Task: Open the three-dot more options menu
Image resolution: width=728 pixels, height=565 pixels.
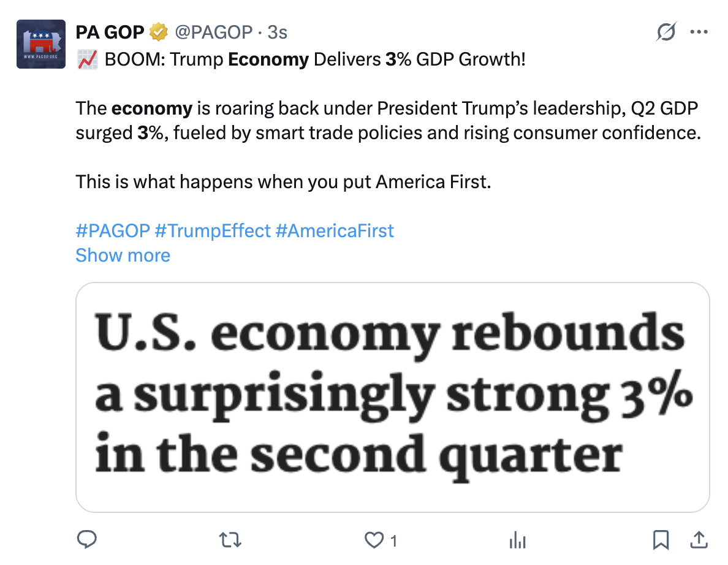Action: tap(699, 31)
